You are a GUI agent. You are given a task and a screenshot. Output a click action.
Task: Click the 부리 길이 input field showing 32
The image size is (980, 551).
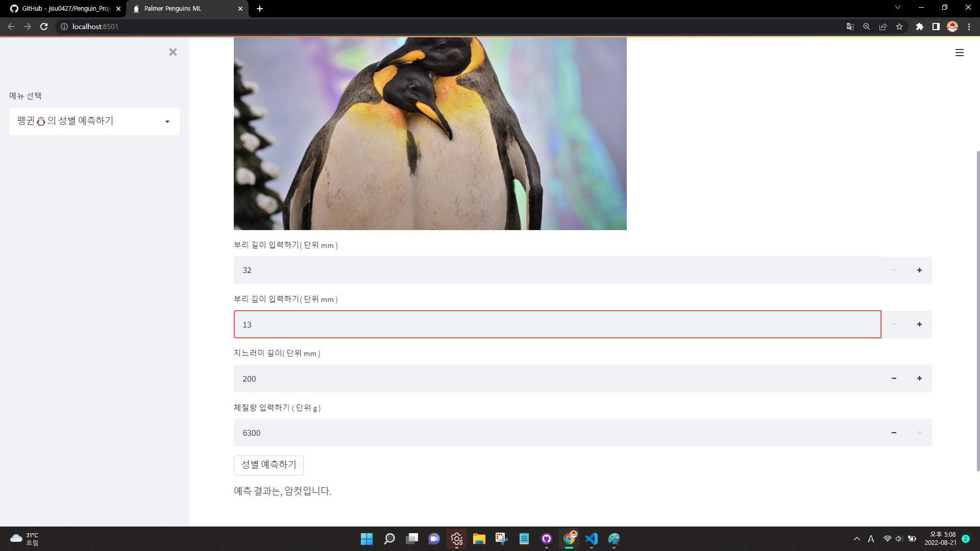[x=557, y=270]
